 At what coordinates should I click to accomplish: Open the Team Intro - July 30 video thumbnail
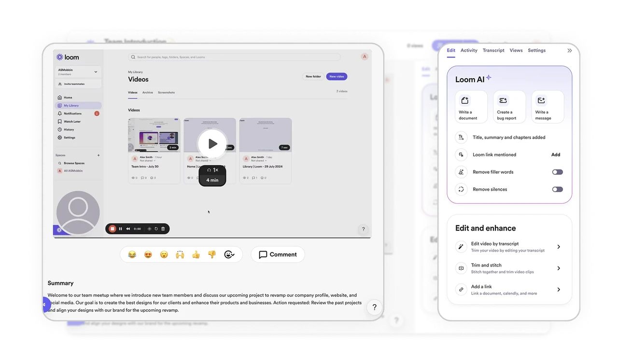click(154, 134)
